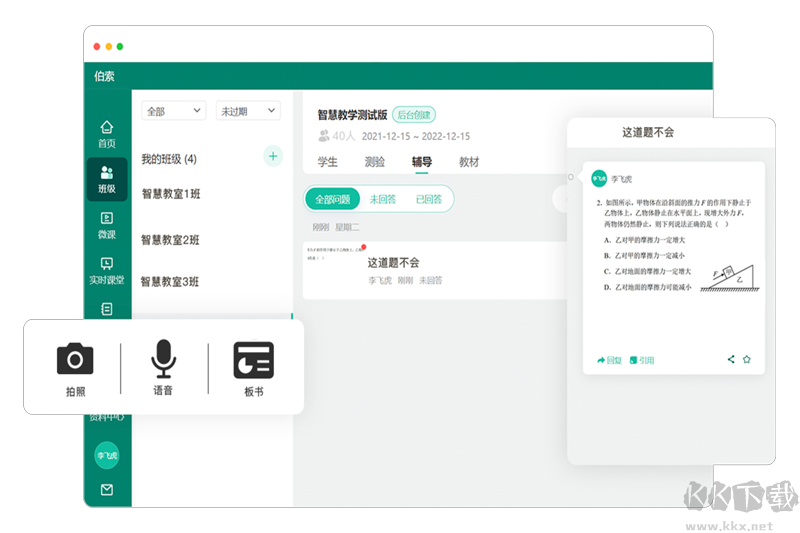Click the 40人 student count icon
Screen dimensions: 800x533
coord(323,136)
